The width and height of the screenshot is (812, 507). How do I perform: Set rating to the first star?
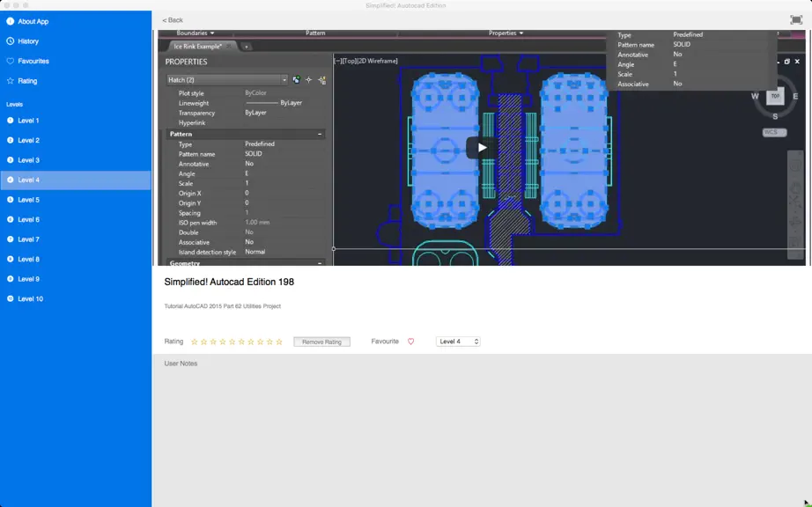tap(195, 342)
